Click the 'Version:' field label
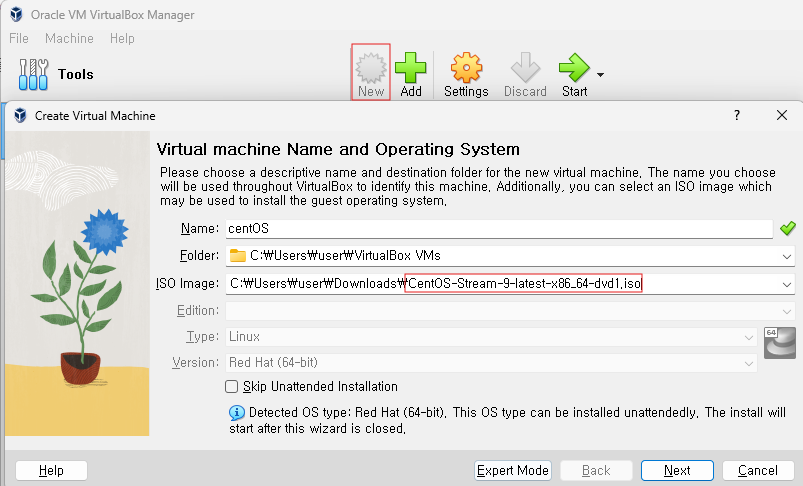 (196, 363)
